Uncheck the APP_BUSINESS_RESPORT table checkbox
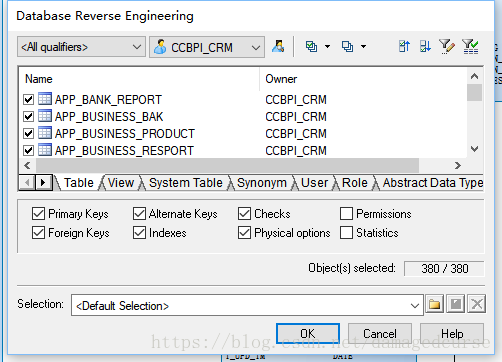The image size is (502, 362). click(29, 150)
